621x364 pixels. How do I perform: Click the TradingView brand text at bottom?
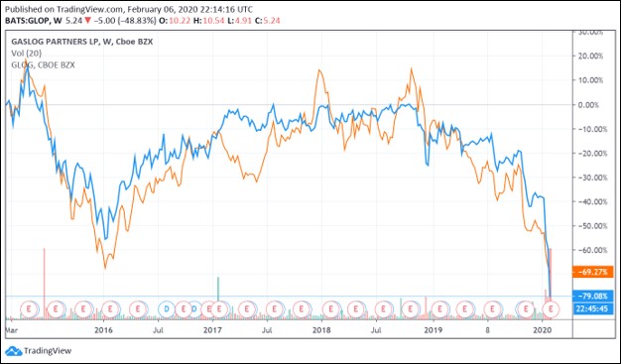coord(48,351)
